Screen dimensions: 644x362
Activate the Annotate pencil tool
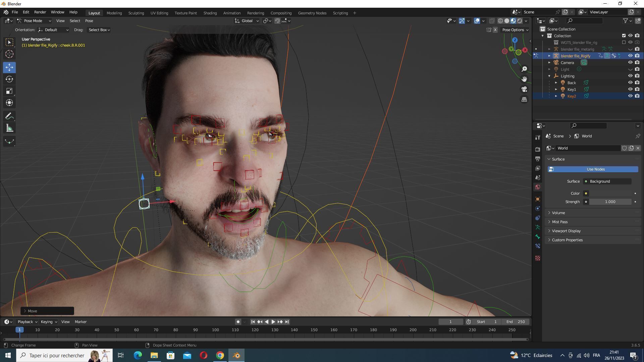pyautogui.click(x=9, y=116)
